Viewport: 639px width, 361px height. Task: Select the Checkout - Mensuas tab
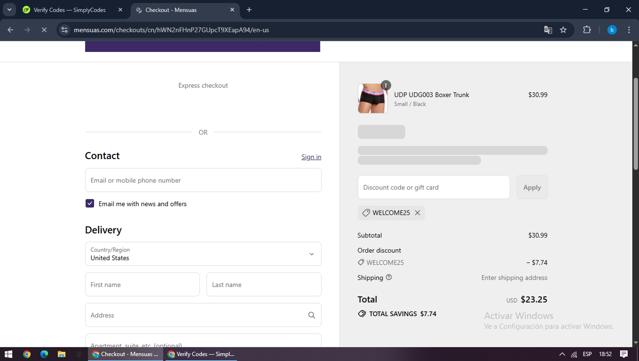click(x=185, y=10)
